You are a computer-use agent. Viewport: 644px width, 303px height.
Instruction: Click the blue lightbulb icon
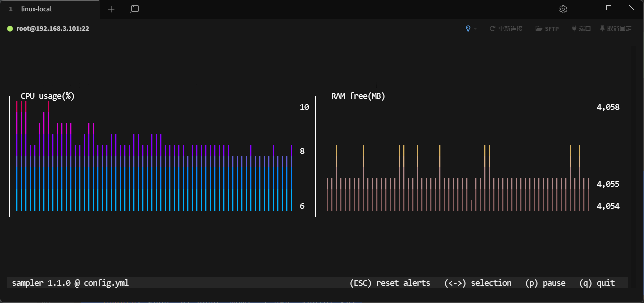coord(468,29)
